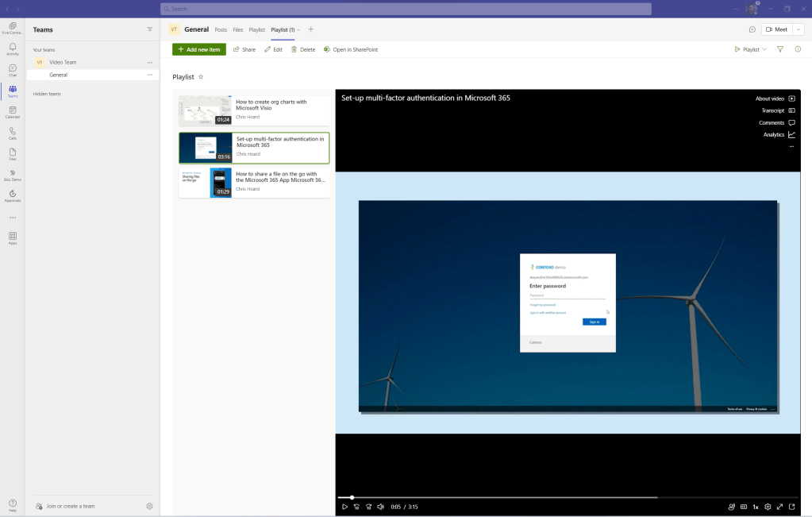The width and height of the screenshot is (812, 517).
Task: Open video player settings gear
Action: point(768,507)
